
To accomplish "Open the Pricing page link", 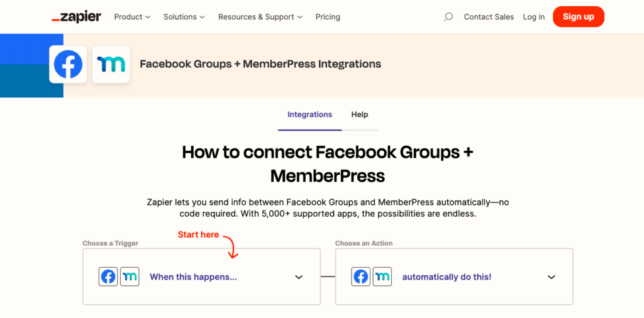I will point(328,17).
